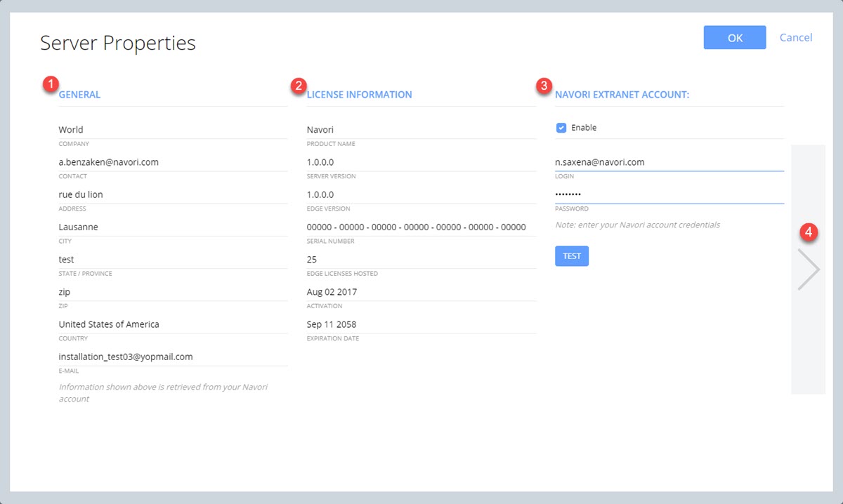The height and width of the screenshot is (504, 843).
Task: Click product name value Navori
Action: [320, 130]
